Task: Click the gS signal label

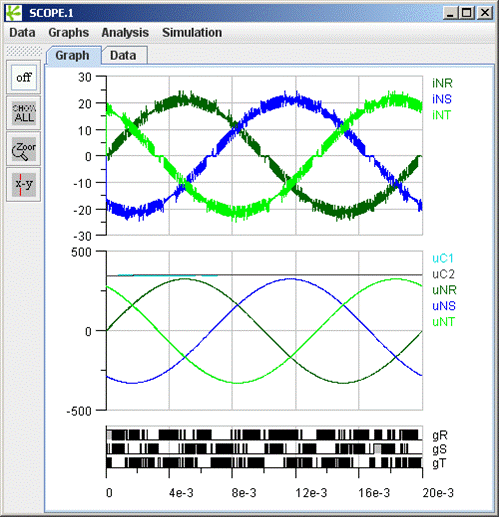Action: coord(440,449)
